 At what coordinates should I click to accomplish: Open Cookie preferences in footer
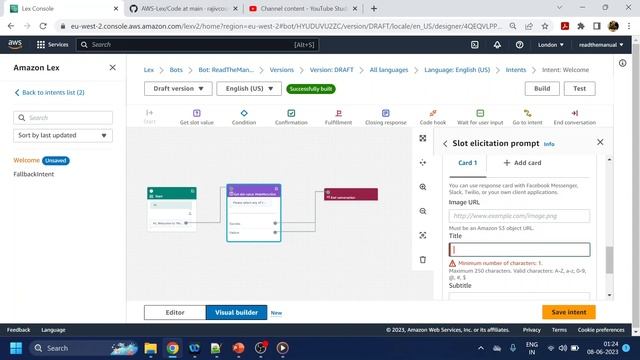pyautogui.click(x=601, y=330)
